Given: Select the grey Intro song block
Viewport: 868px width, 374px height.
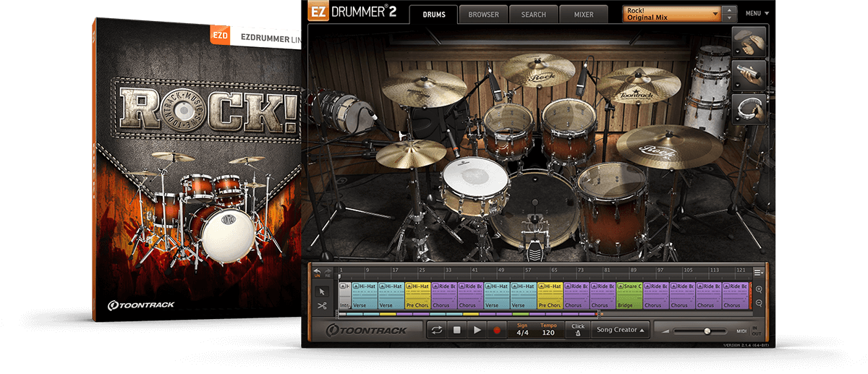Looking at the screenshot, I should (x=344, y=296).
